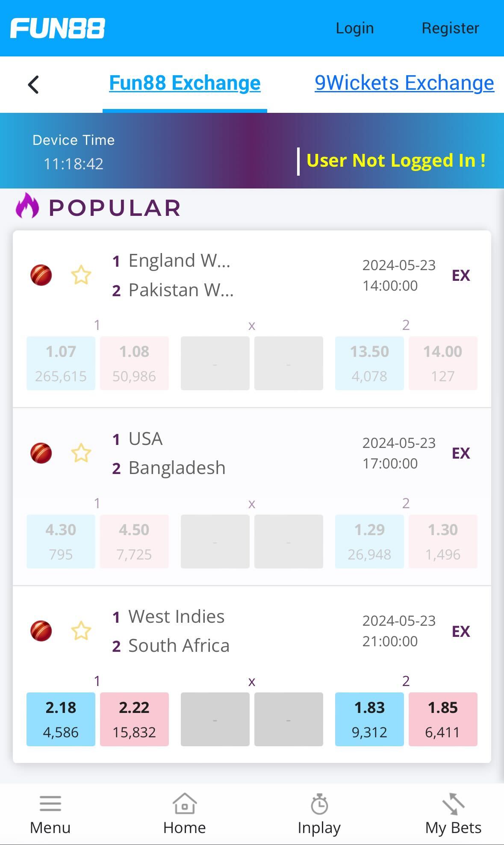Click the Login button
Image resolution: width=504 pixels, height=845 pixels.
pyautogui.click(x=355, y=28)
